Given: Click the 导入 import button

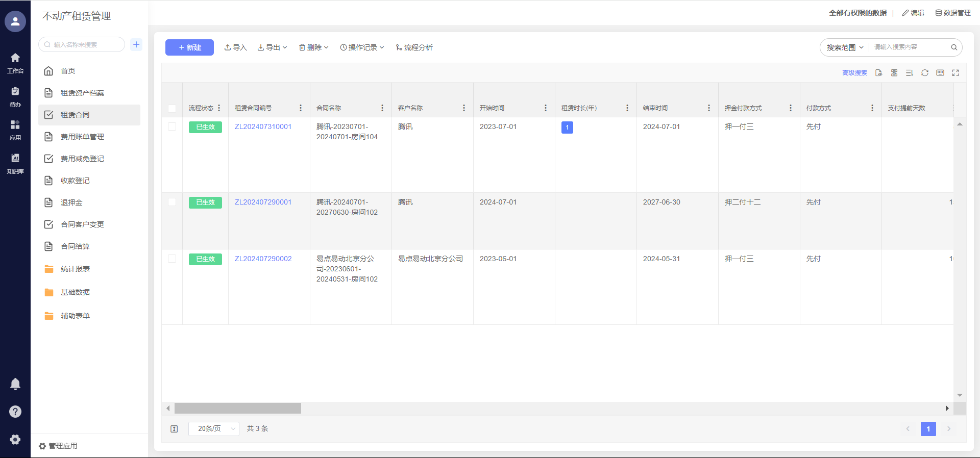Looking at the screenshot, I should [x=235, y=47].
